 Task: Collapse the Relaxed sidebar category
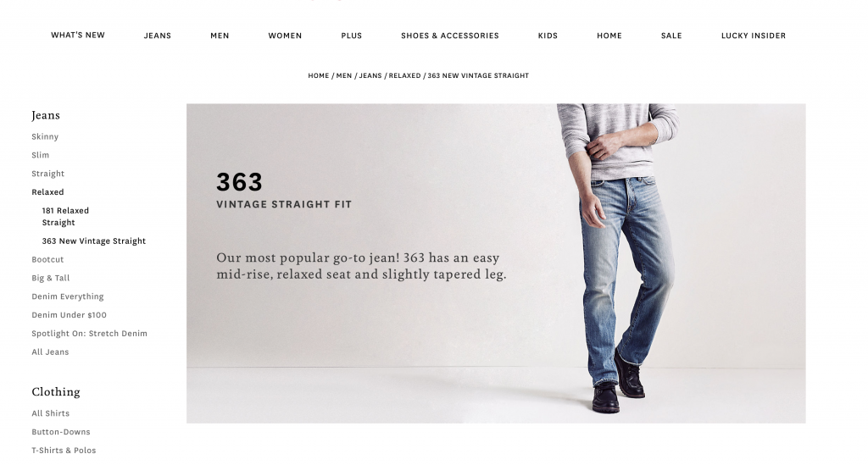[x=47, y=192]
